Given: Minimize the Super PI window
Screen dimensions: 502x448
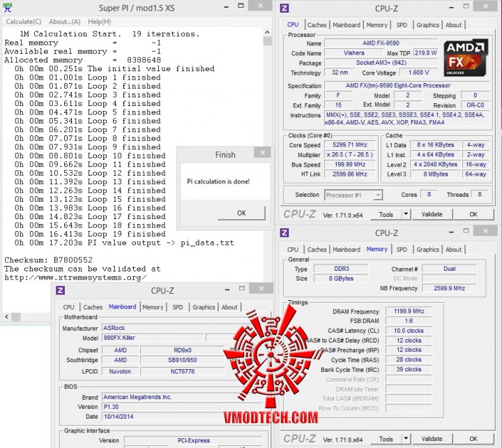Looking at the screenshot, I should point(226,7).
